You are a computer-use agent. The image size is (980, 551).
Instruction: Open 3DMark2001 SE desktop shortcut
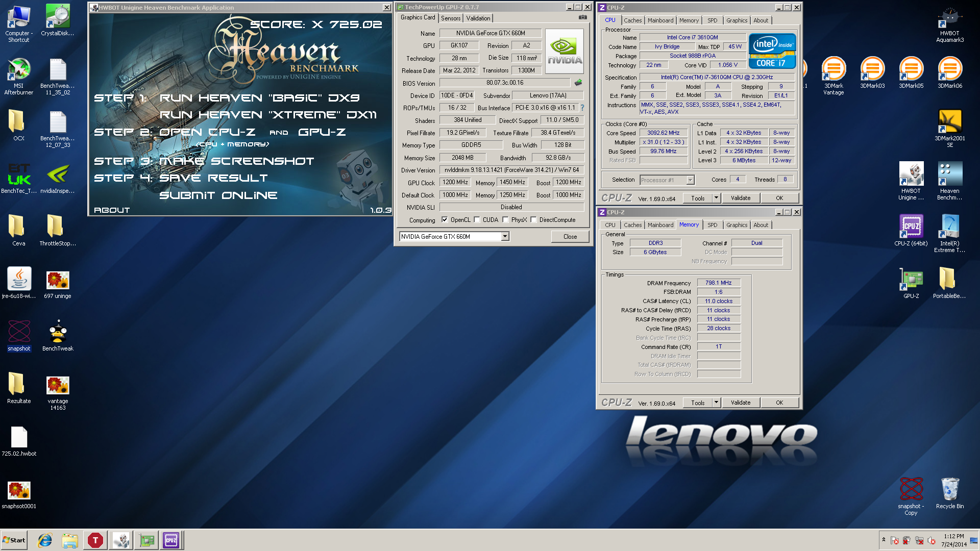click(950, 129)
